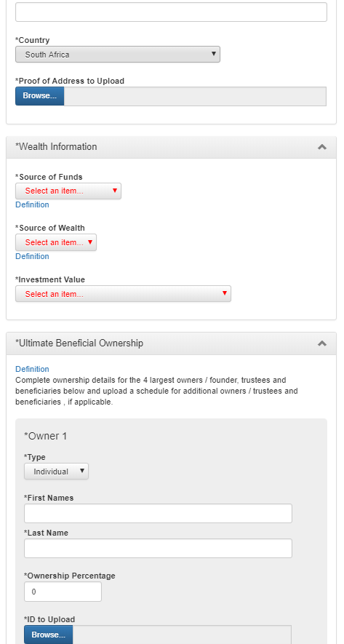Collapse the Ultimate Beneficial Ownership chevron
Image resolution: width=344 pixels, height=644 pixels.
pyautogui.click(x=322, y=343)
